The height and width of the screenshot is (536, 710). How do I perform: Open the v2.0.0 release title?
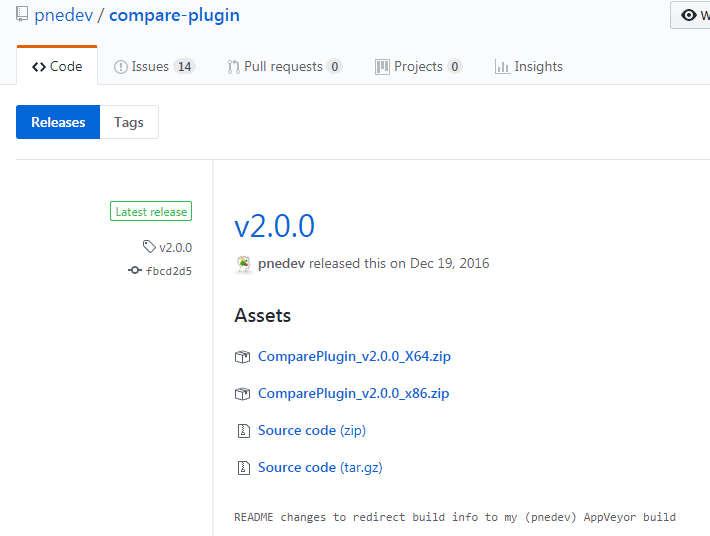click(274, 226)
